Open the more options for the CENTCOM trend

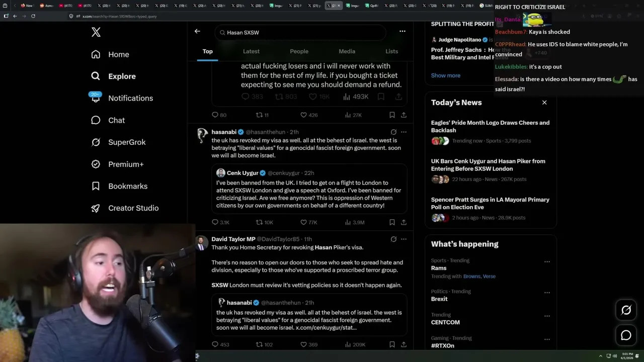pyautogui.click(x=547, y=316)
